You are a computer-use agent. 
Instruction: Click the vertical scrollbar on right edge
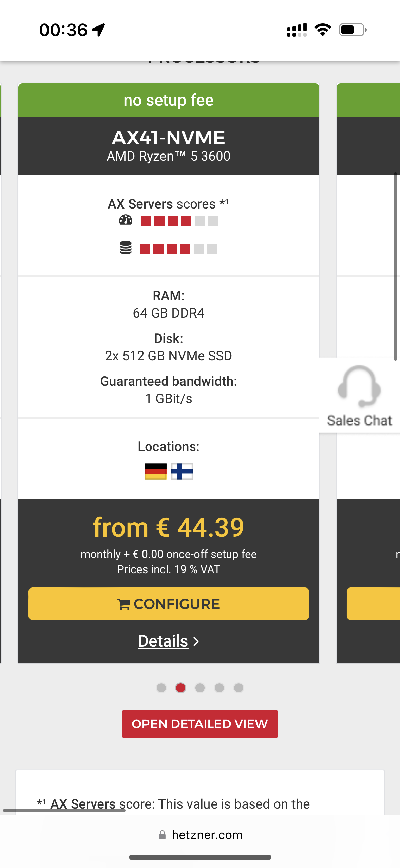[x=395, y=267]
